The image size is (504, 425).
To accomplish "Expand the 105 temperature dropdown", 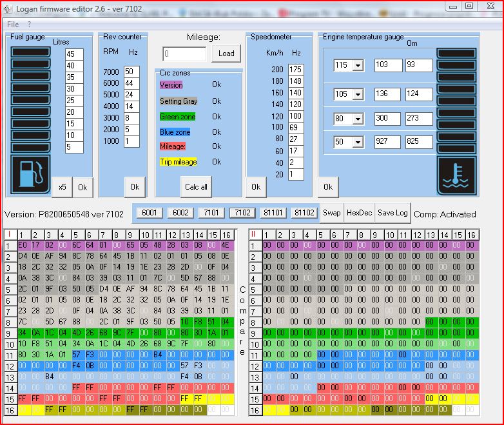I will pos(358,94).
